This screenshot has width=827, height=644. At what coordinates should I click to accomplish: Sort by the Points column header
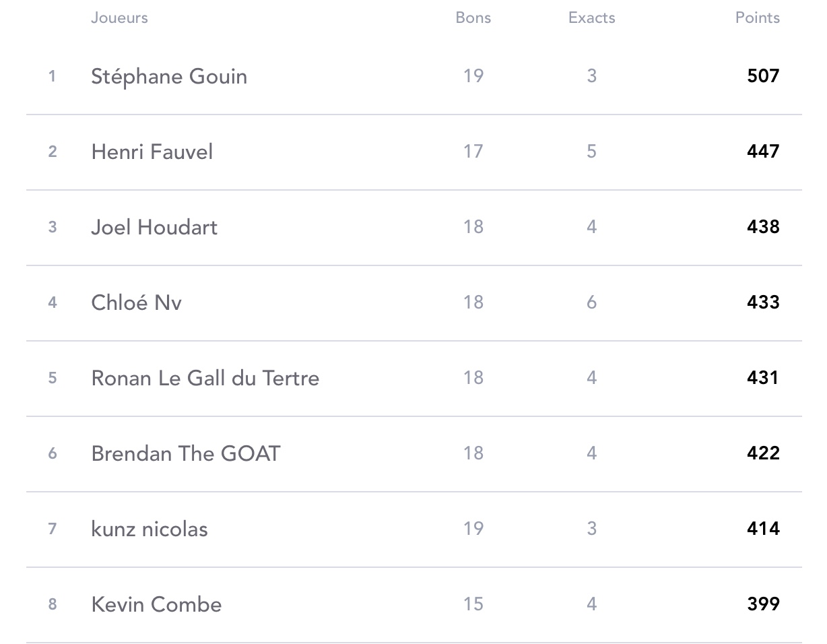(x=758, y=18)
